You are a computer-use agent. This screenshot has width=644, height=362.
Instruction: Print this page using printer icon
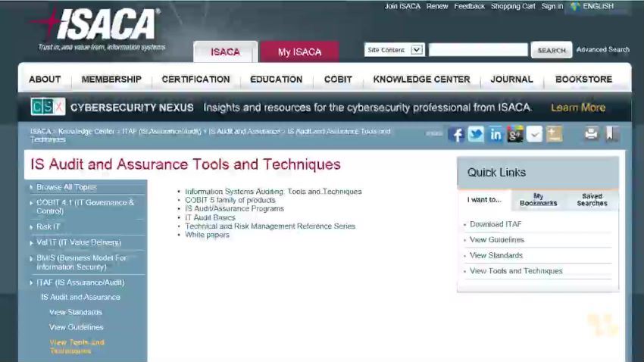tap(591, 133)
